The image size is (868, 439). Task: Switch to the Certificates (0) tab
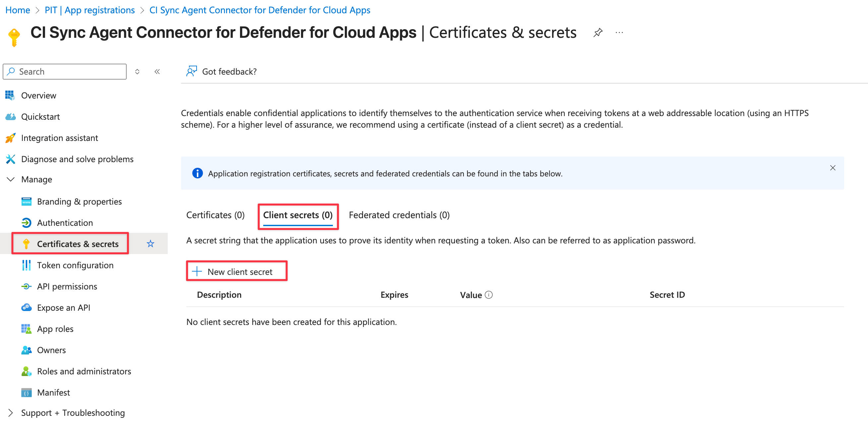pos(215,215)
